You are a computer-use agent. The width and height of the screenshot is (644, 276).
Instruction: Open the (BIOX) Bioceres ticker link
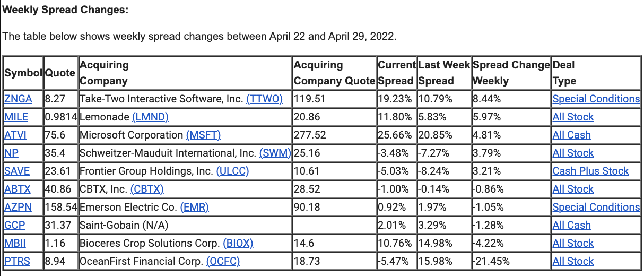coord(238,244)
